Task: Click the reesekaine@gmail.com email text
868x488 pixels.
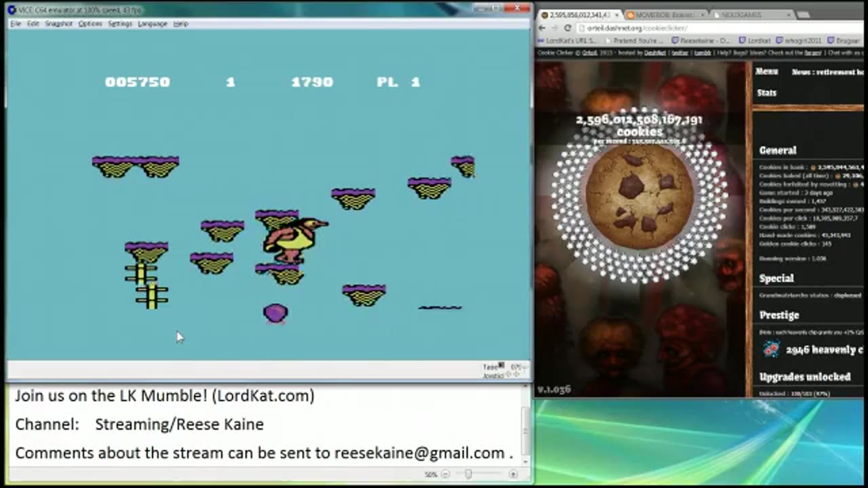Action: pyautogui.click(x=419, y=453)
